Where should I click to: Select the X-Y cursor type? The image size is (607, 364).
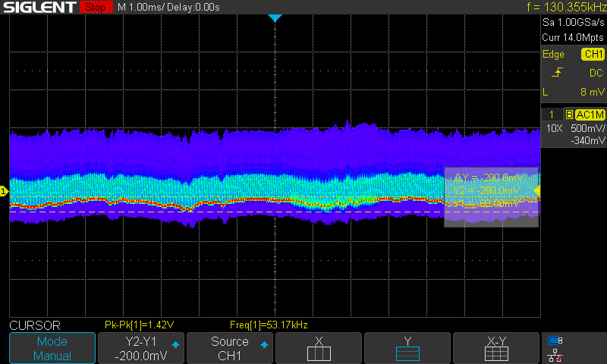point(496,348)
